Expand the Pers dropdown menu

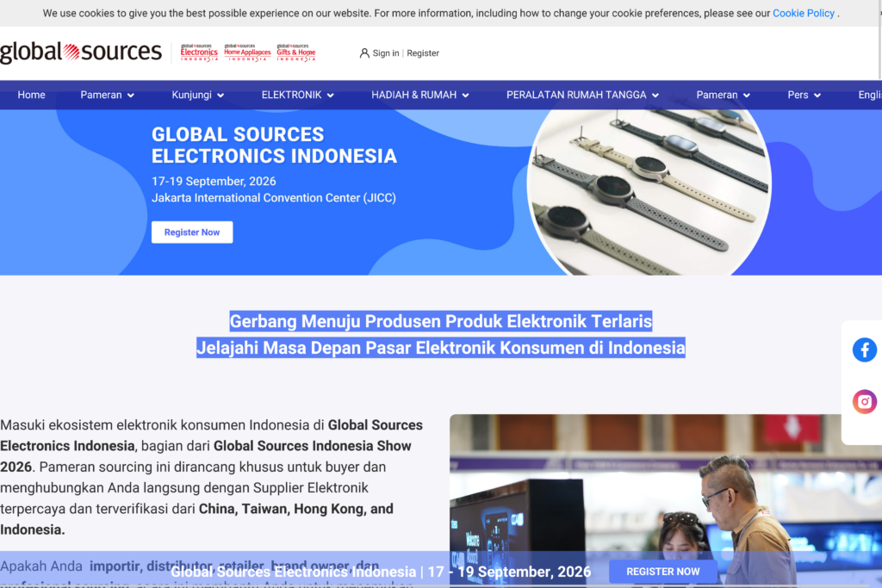pyautogui.click(x=804, y=95)
